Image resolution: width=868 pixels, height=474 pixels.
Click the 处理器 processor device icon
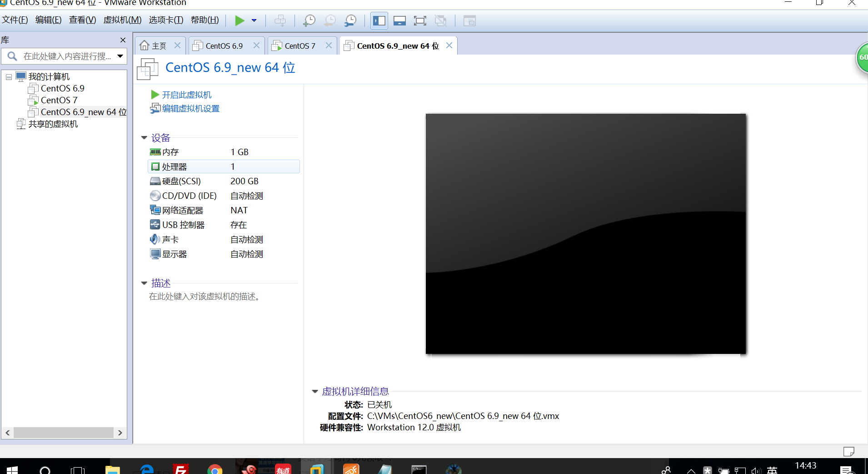(x=155, y=166)
